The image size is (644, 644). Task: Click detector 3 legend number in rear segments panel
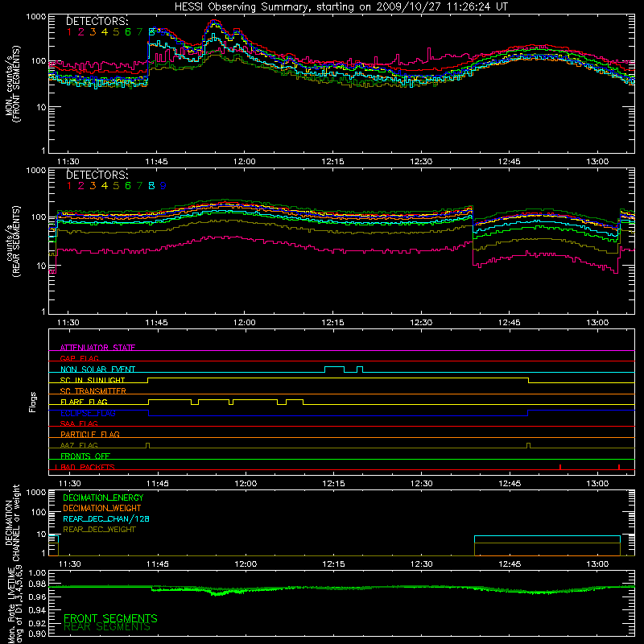pos(93,186)
